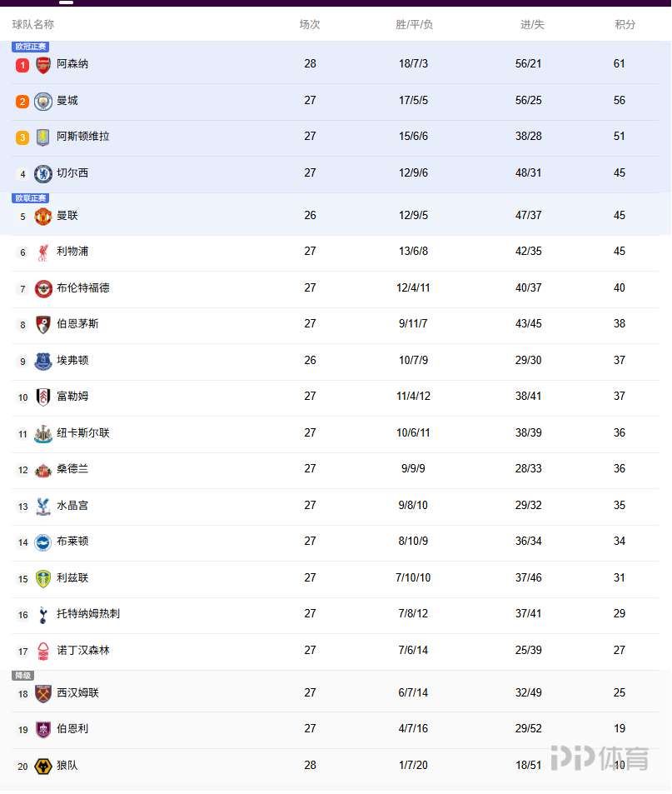This screenshot has width=672, height=794.
Task: Click the 积分 column header
Action: pyautogui.click(x=625, y=25)
